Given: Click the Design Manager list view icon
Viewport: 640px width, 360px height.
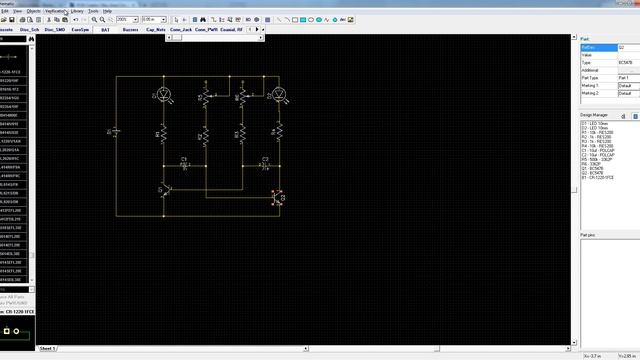Looking at the screenshot, I should point(635,116).
